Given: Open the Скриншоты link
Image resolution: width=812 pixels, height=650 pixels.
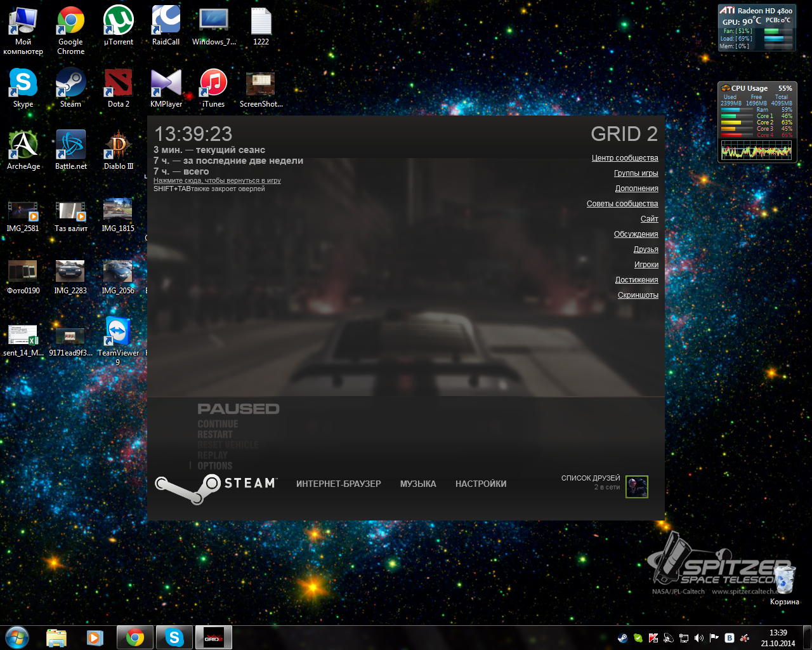Looking at the screenshot, I should 638,295.
